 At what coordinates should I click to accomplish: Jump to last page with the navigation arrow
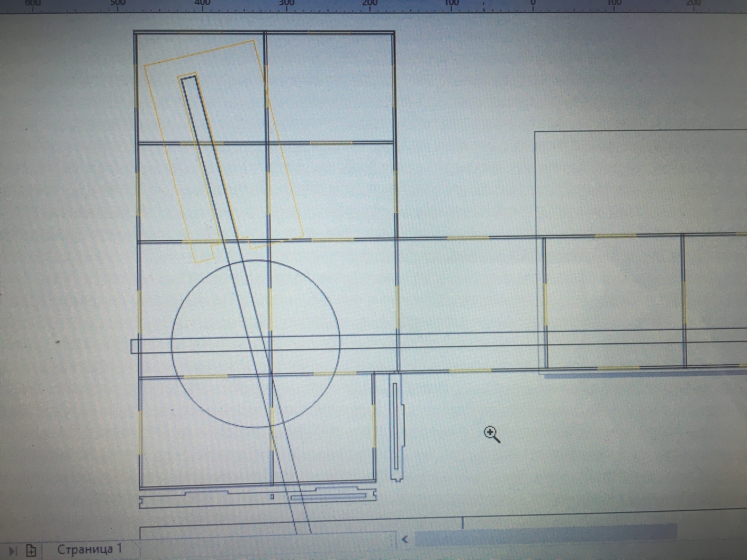click(13, 550)
